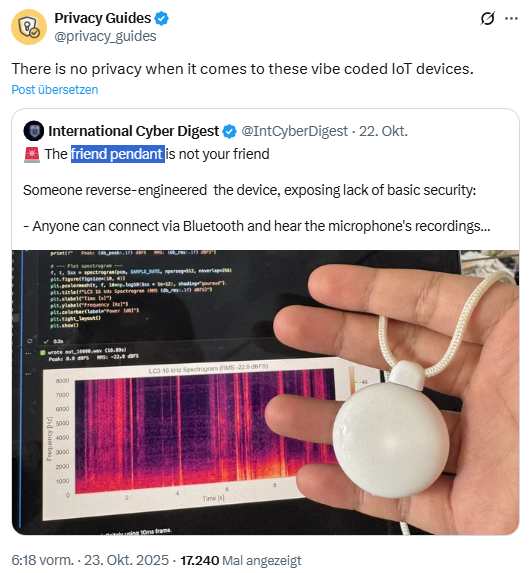The width and height of the screenshot is (530, 573).
Task: Open the post timestamp 6:18 vorm.
Action: coord(43,560)
